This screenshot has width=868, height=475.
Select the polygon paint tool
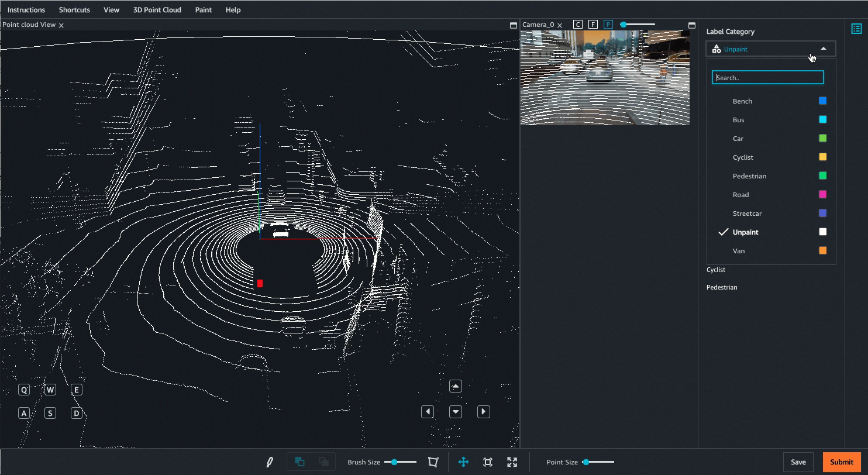[433, 462]
